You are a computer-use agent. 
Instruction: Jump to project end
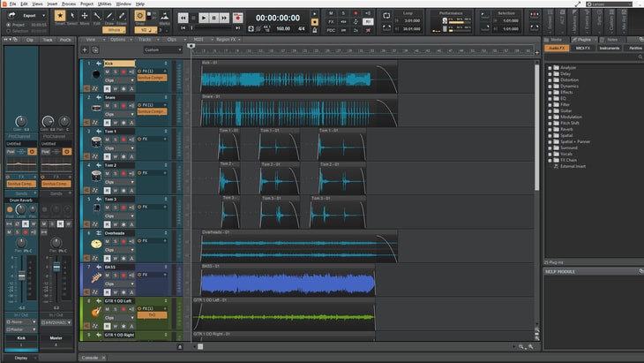237,28
